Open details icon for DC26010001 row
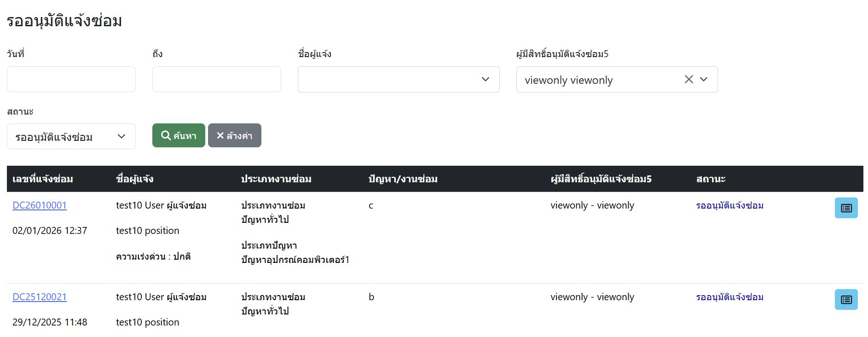This screenshot has height=337, width=868. (x=846, y=208)
